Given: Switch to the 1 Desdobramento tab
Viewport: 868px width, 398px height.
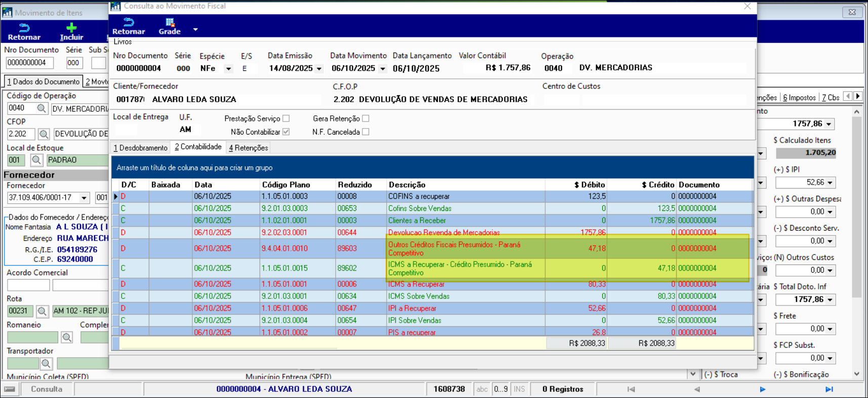Looking at the screenshot, I should click(140, 148).
